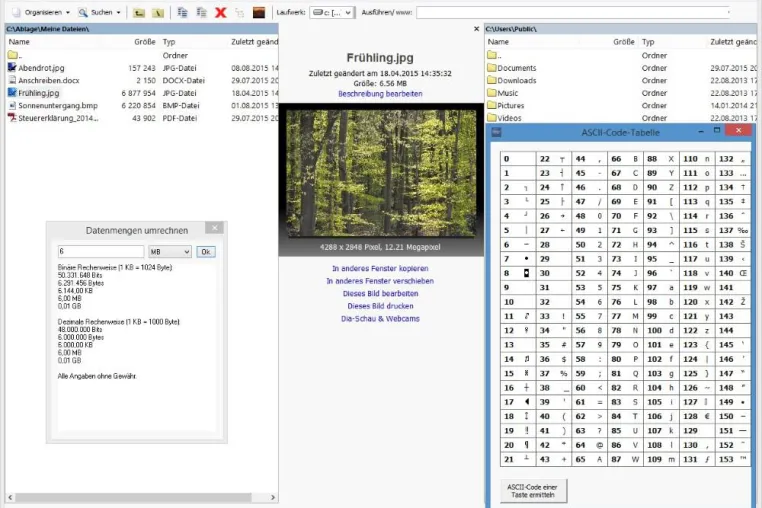Sort right pane by Name column
The height and width of the screenshot is (508, 762).
pyautogui.click(x=498, y=42)
